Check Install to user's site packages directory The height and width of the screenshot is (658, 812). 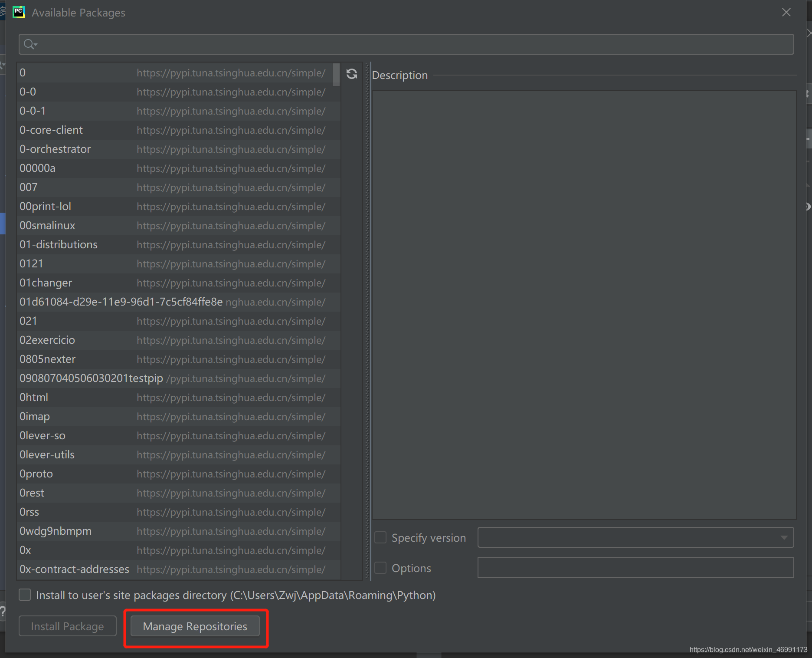click(x=25, y=595)
